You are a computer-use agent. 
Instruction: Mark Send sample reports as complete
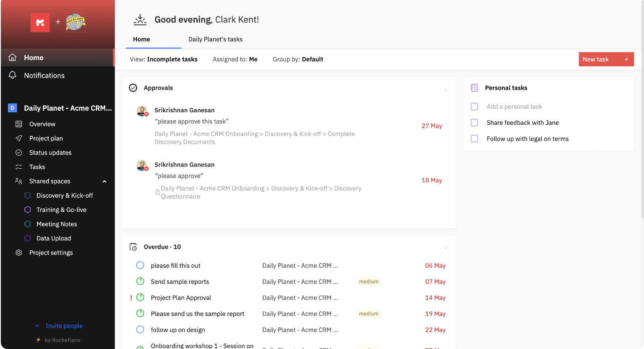coord(140,281)
